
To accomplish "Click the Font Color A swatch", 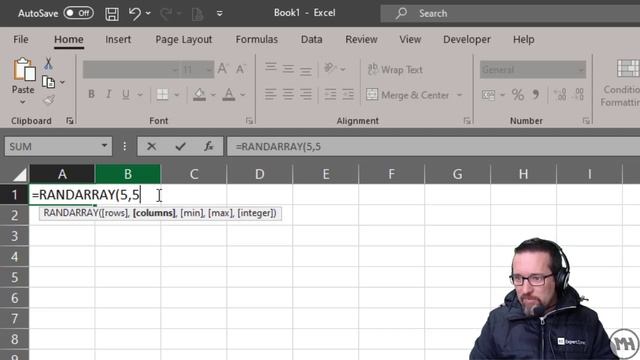I will [229, 95].
